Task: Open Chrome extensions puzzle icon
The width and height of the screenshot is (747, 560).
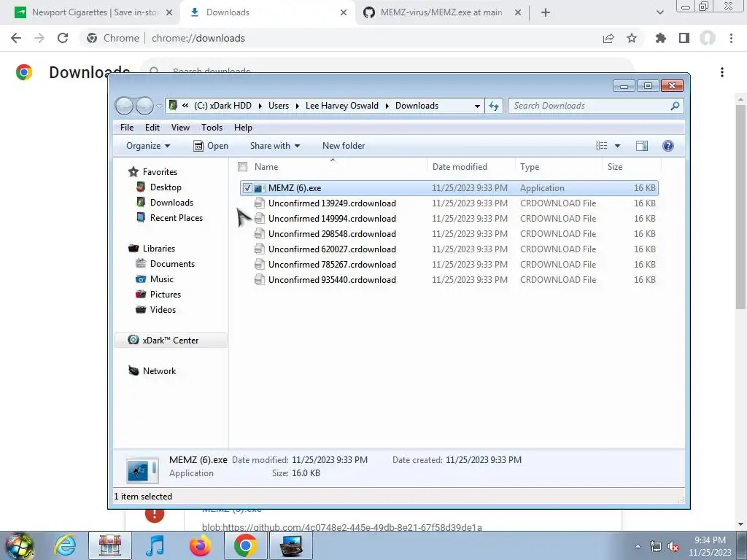Action: [660, 38]
